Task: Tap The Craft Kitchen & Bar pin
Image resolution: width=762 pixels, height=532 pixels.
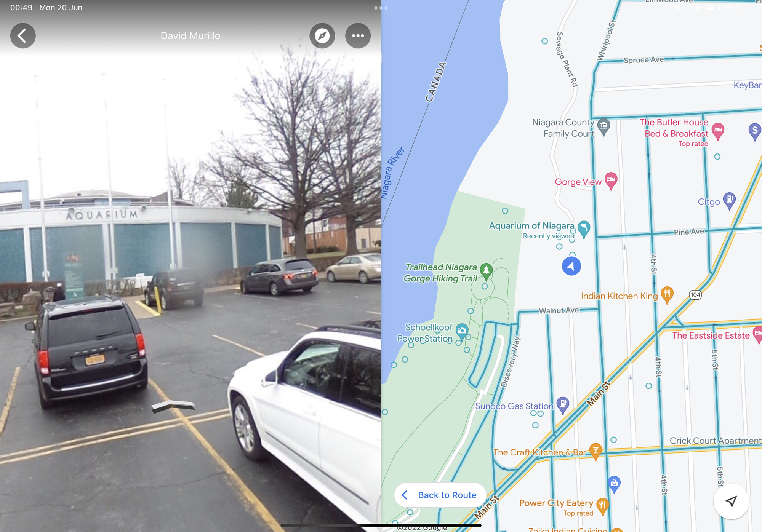Action: pyautogui.click(x=596, y=451)
